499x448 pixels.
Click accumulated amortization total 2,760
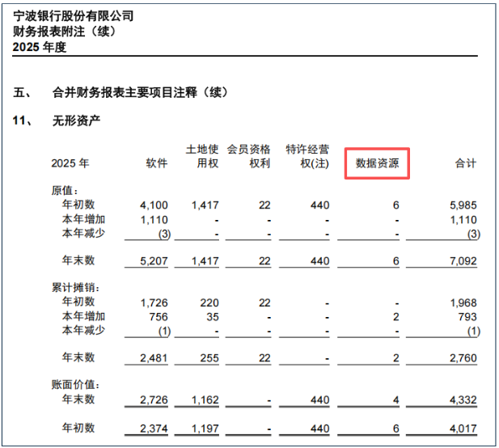[463, 358]
